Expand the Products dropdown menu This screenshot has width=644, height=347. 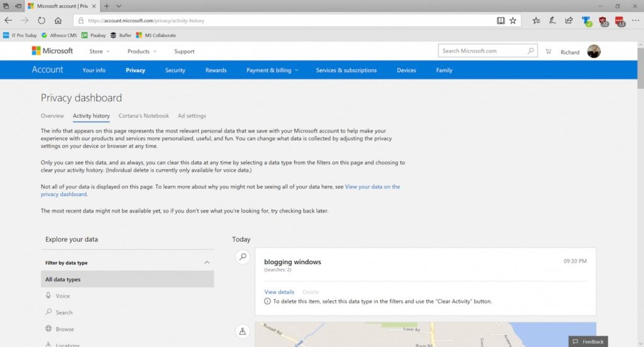[142, 52]
